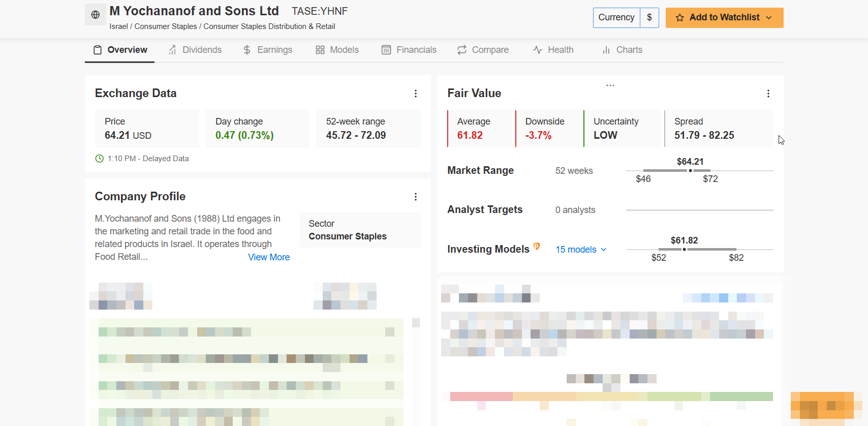868x426 pixels.
Task: Click the Downside -3.7% card
Action: pyautogui.click(x=548, y=129)
